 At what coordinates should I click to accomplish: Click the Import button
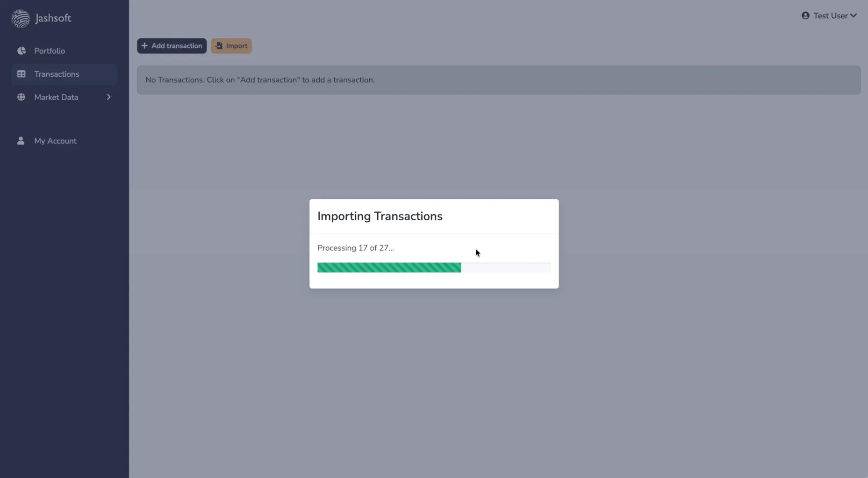(x=231, y=46)
